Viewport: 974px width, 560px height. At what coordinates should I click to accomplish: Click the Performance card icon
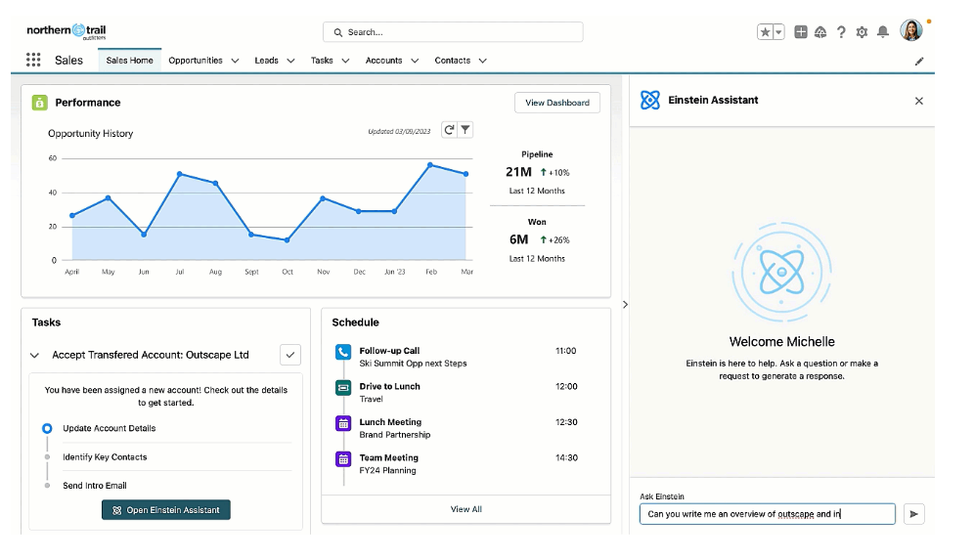(x=40, y=103)
